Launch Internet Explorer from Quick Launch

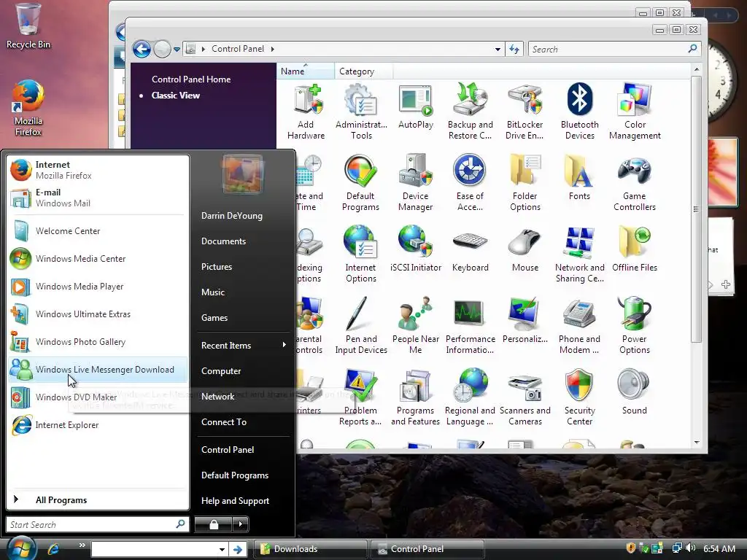coord(53,549)
